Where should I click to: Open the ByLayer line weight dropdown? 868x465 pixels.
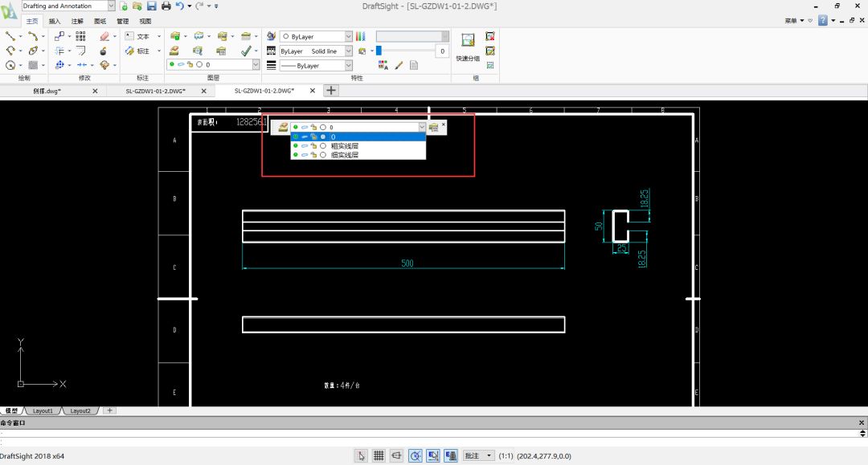[x=348, y=65]
